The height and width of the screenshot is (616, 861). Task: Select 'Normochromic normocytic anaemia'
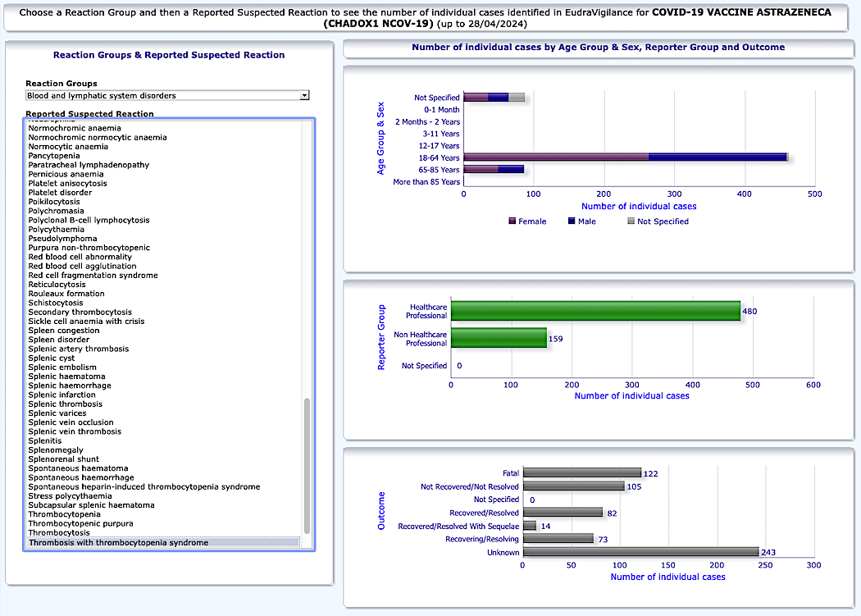point(98,137)
